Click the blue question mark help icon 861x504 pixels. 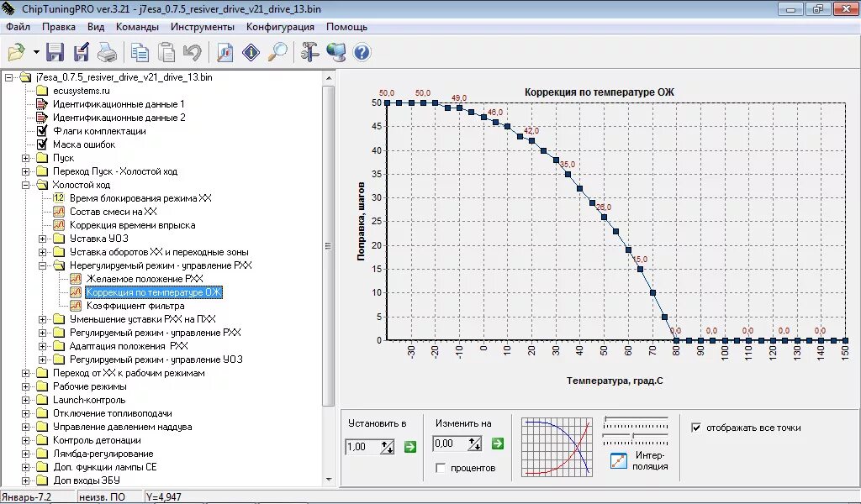pyautogui.click(x=362, y=53)
